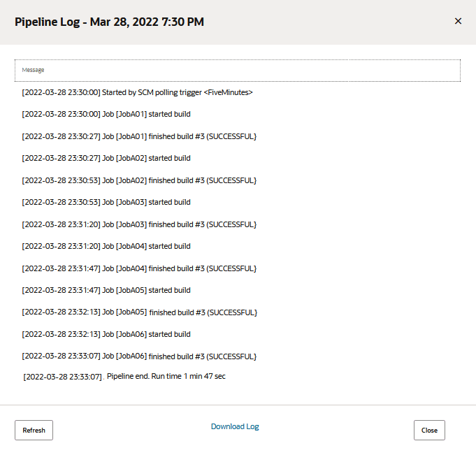Select the 'Job [JobA04] started build' line
Viewport: 476px width, 455px height.
pos(106,246)
